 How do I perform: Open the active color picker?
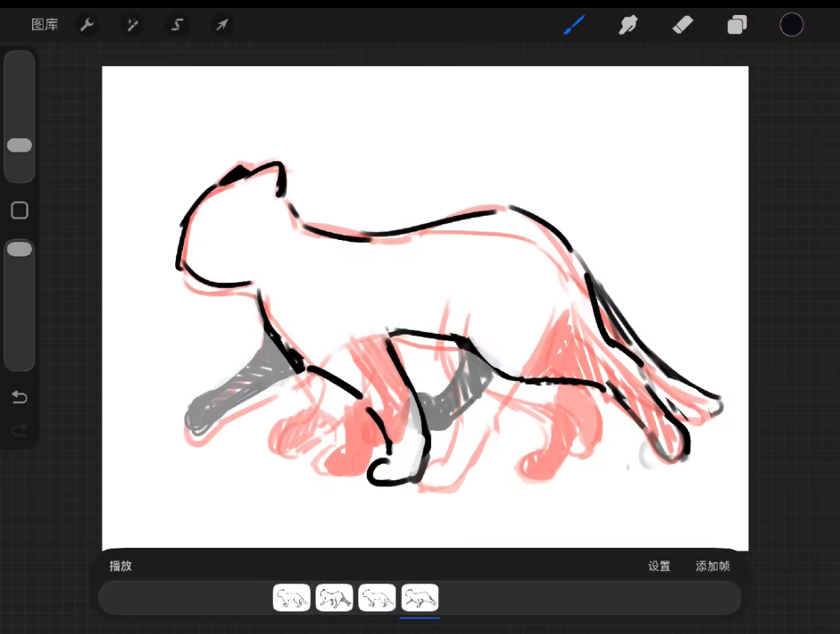[x=792, y=25]
